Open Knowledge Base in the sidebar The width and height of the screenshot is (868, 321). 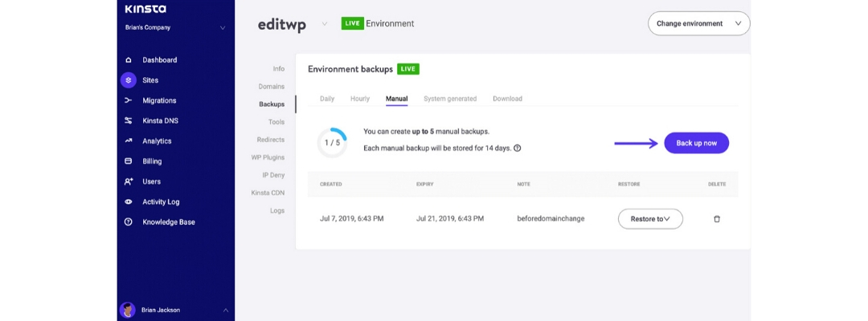tap(169, 222)
